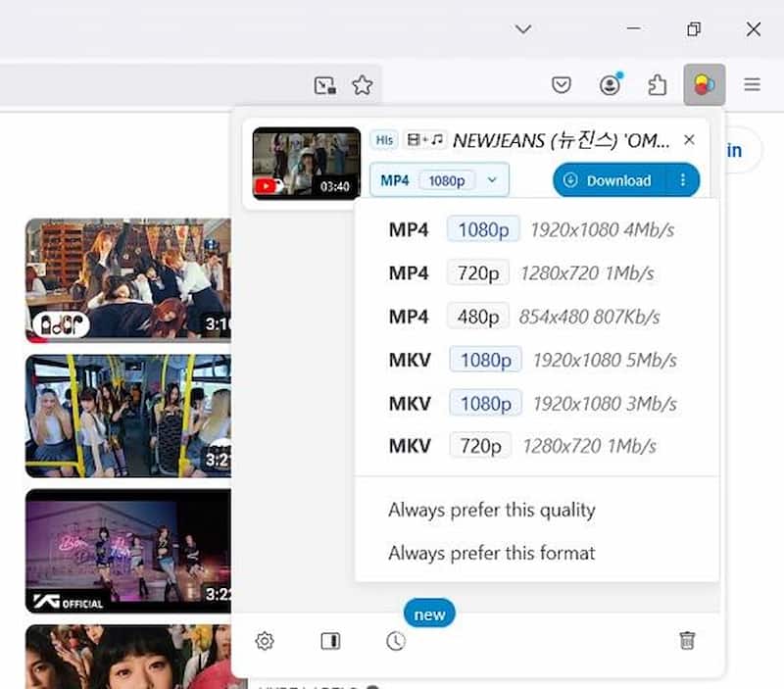
Task: Click the blue 'new' badge
Action: 429,614
